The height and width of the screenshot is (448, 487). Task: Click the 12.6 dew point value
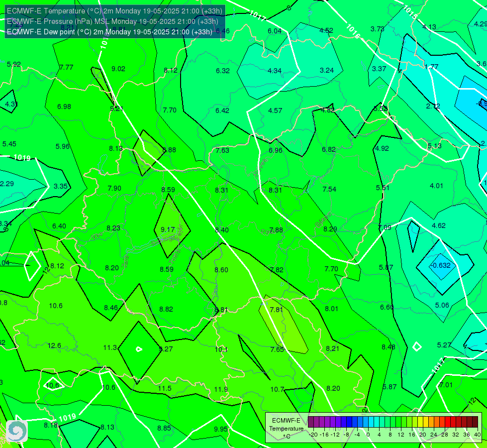click(x=54, y=346)
